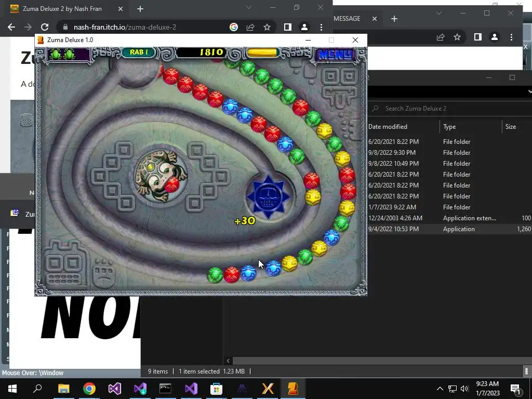Click the RAB I level label
The image size is (532, 399).
coord(138,52)
